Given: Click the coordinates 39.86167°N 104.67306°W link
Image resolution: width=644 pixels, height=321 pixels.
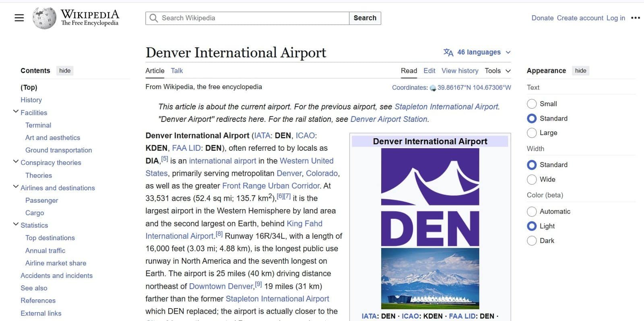Looking at the screenshot, I should coord(474,88).
